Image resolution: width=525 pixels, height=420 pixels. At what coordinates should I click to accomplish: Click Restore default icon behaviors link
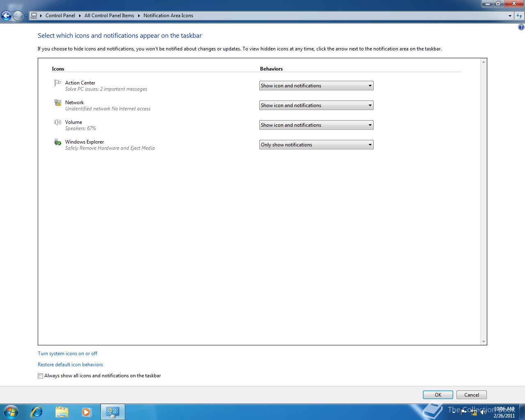(x=70, y=365)
